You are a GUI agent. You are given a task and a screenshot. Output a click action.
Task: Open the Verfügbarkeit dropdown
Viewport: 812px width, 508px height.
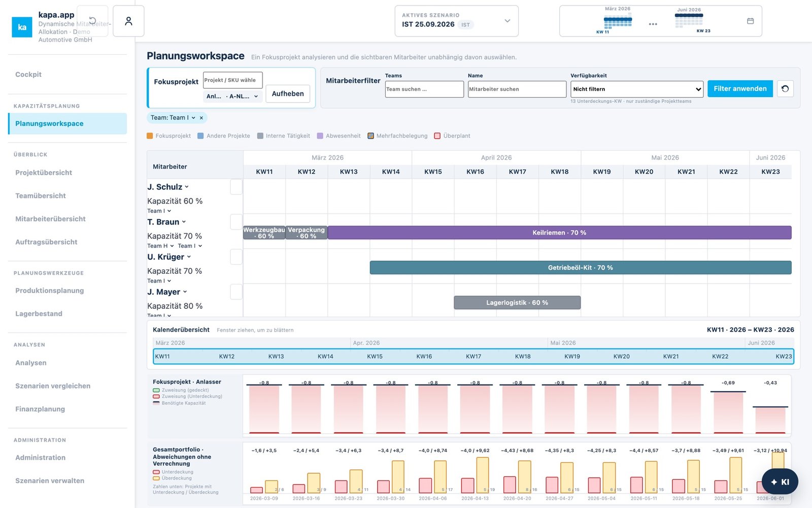[637, 89]
